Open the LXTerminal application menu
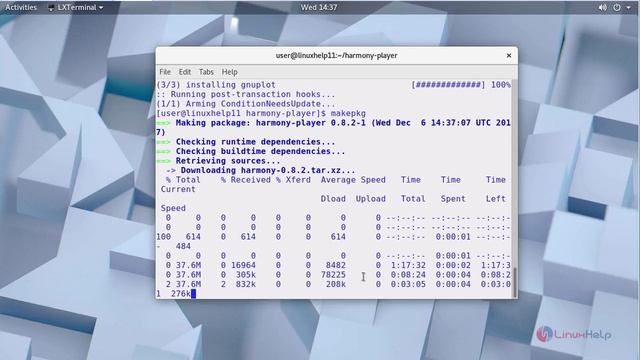Viewport: 640px width, 360px height. click(x=76, y=7)
